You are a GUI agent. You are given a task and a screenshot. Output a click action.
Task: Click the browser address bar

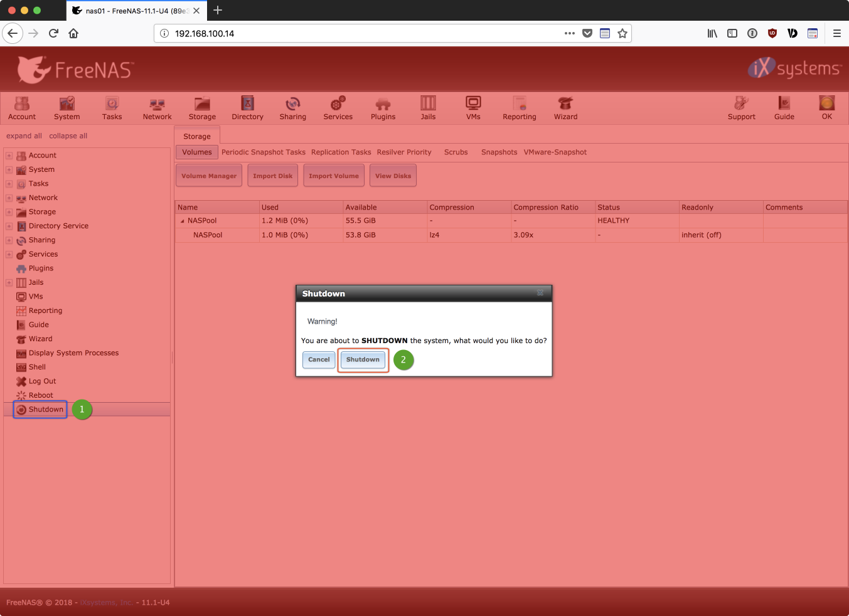tap(364, 34)
